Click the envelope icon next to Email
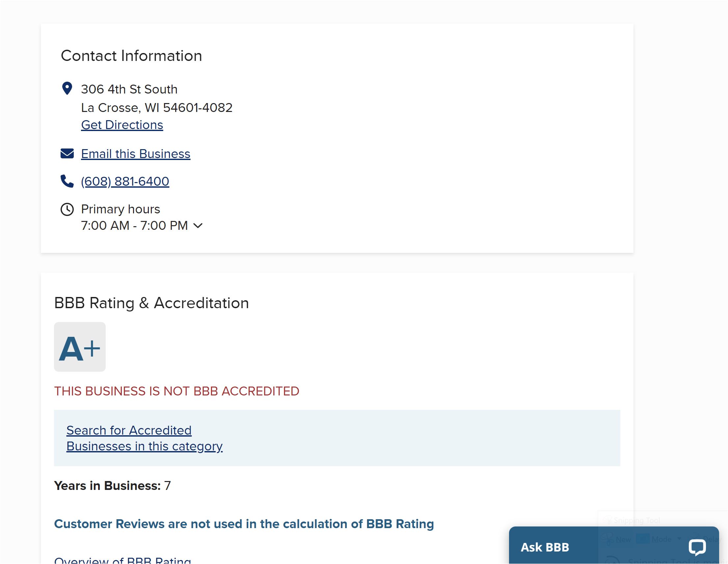Viewport: 728px width, 564px height. click(67, 153)
